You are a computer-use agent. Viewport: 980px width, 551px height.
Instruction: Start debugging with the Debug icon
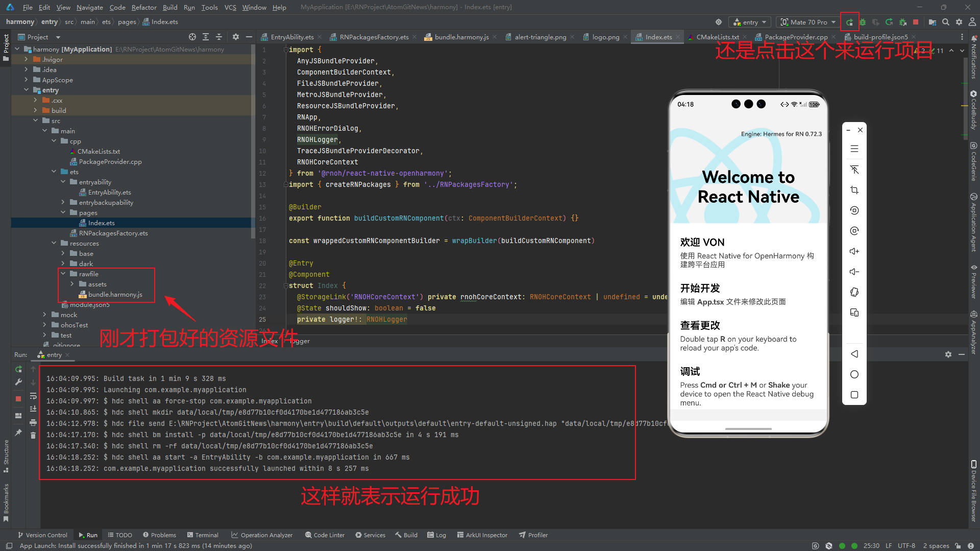(863, 22)
